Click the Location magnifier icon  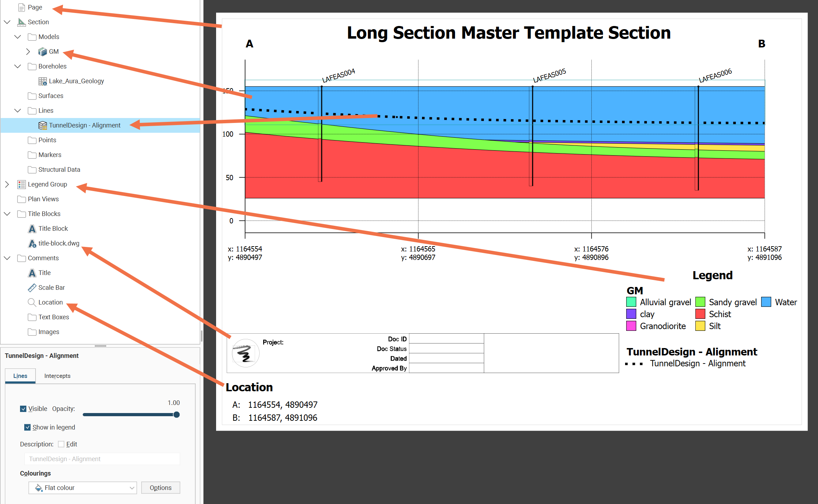(32, 302)
